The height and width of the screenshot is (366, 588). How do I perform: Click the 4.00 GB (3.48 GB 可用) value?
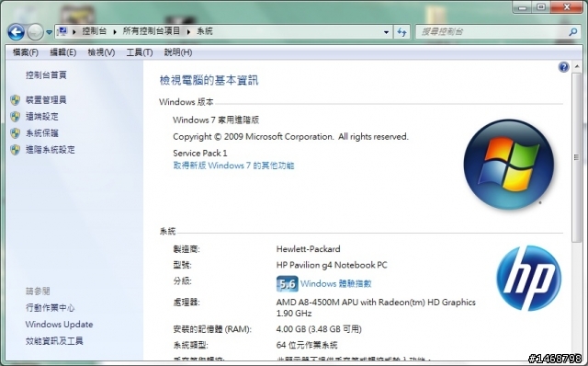click(319, 329)
